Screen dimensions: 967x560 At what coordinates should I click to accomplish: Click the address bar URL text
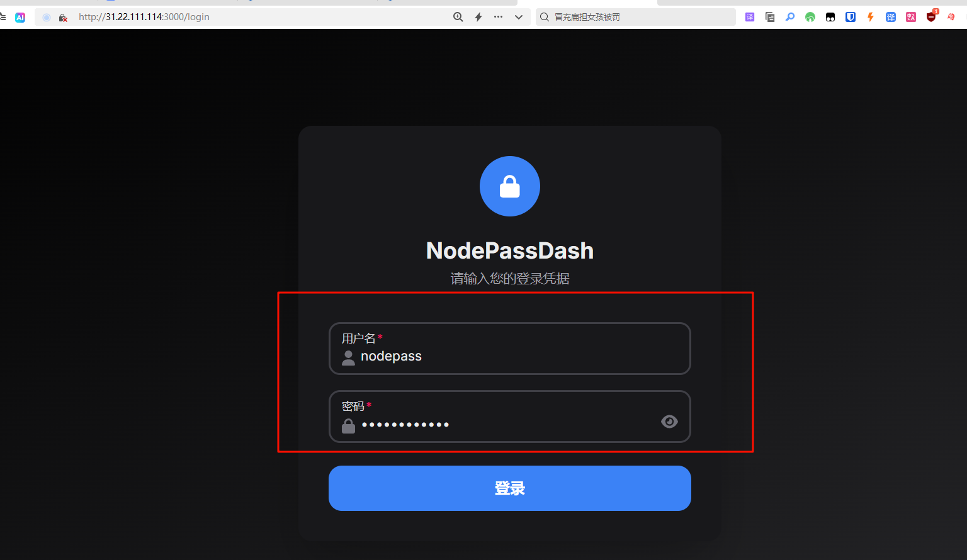point(144,17)
